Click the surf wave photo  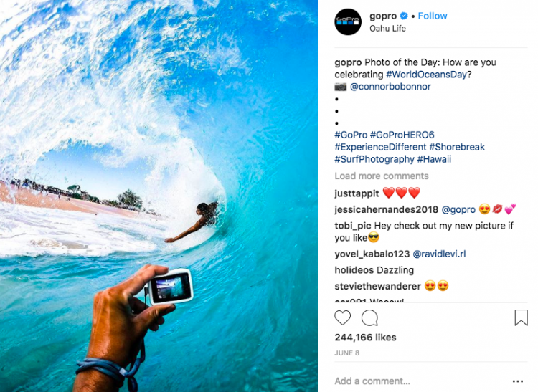159,196
